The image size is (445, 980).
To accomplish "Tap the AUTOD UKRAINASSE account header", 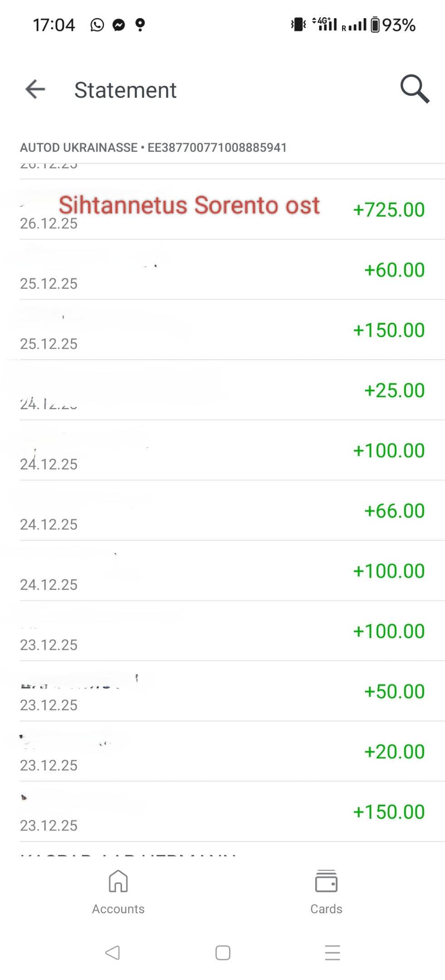I will [x=153, y=148].
